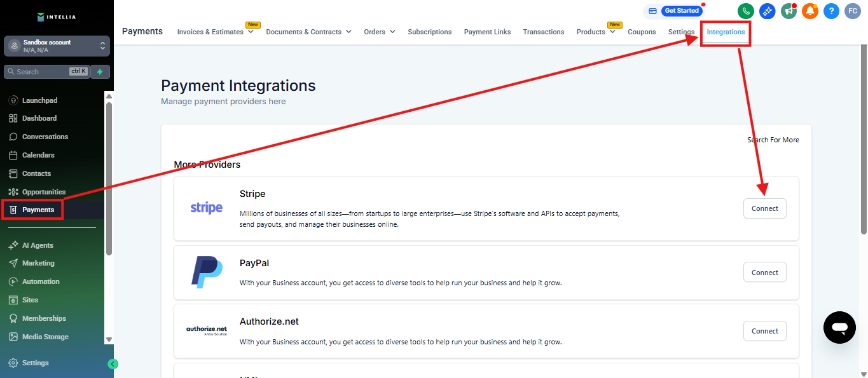The width and height of the screenshot is (868, 378).
Task: Click the FC user avatar
Action: pyautogui.click(x=853, y=11)
